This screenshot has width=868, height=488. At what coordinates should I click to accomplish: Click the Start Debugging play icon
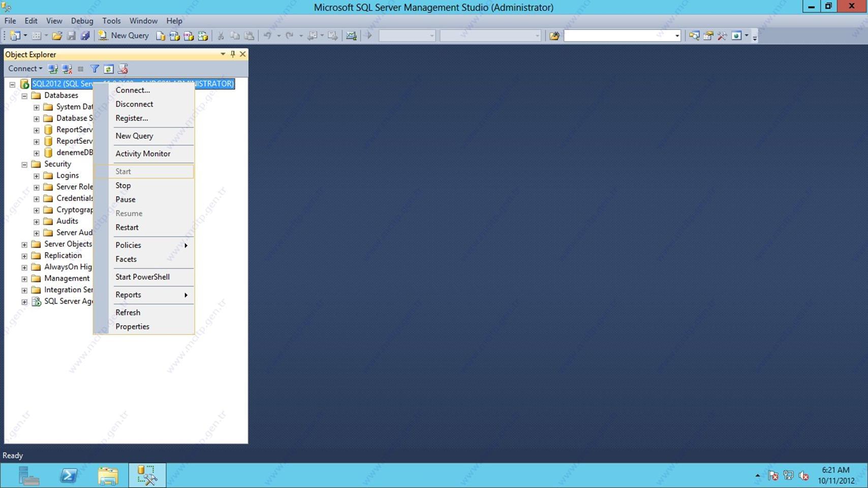coord(369,36)
